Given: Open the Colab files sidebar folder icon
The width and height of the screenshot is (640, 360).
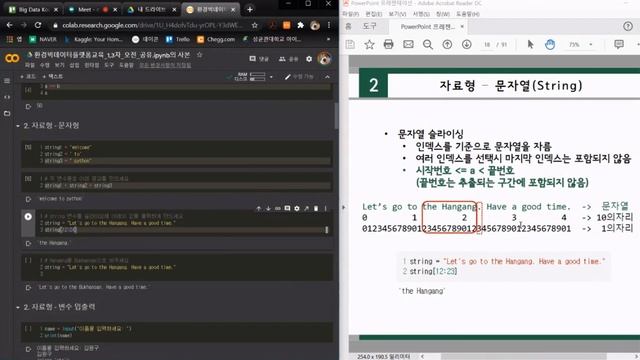Looking at the screenshot, I should 7,113.
